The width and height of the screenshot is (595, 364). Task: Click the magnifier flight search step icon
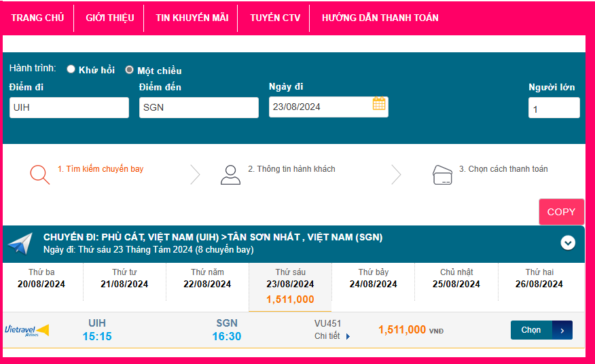39,175
